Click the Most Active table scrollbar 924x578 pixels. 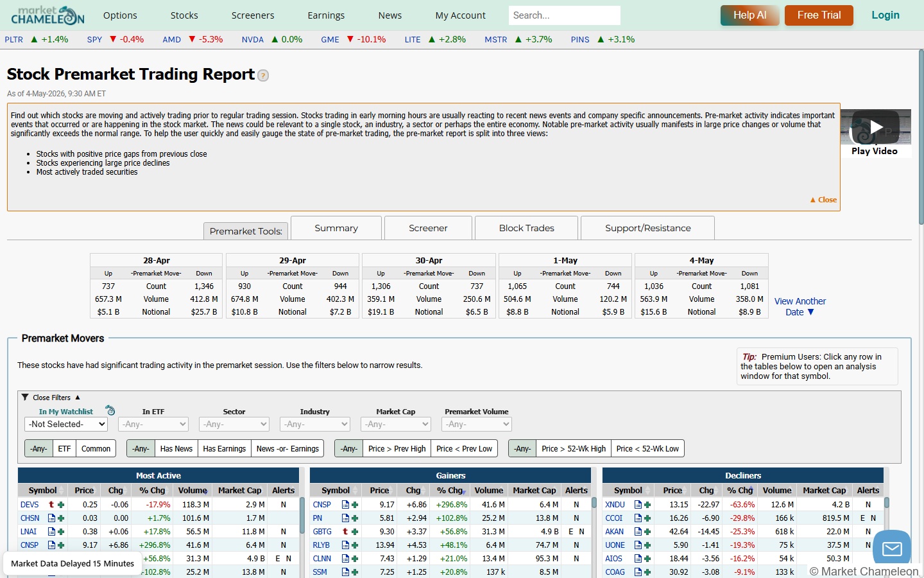point(302,515)
